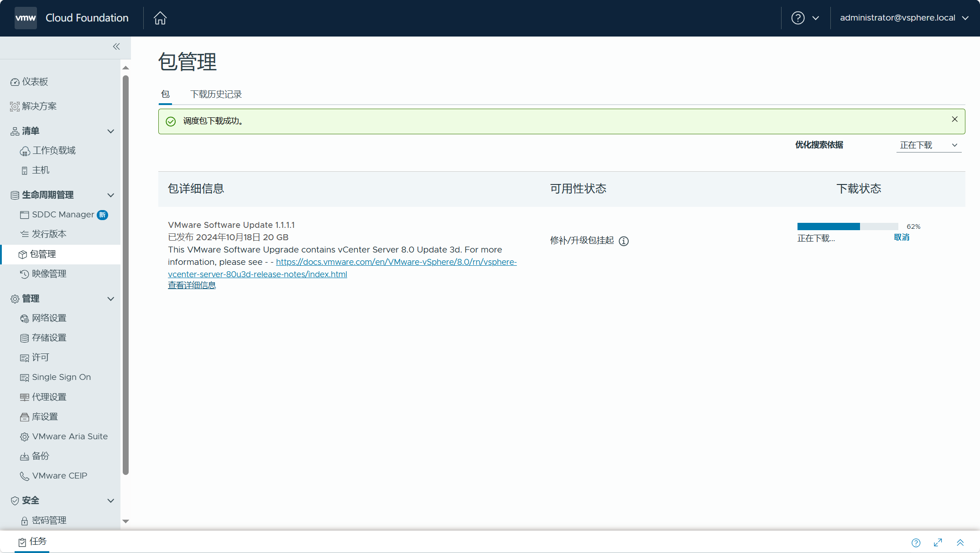The height and width of the screenshot is (553, 980).
Task: Click the 下载状态 column header
Action: (x=859, y=189)
